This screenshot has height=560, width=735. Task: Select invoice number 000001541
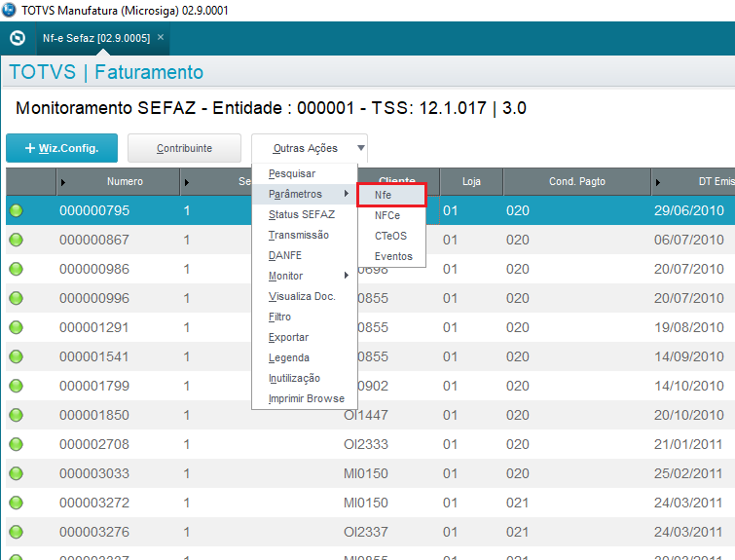click(94, 356)
